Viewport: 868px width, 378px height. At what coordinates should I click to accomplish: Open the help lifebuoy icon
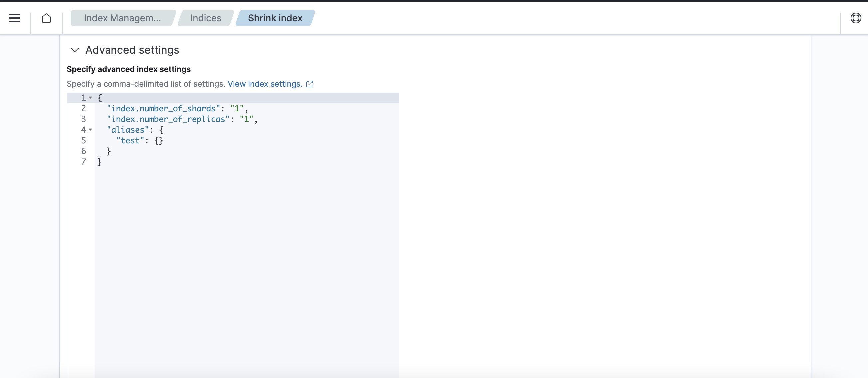[856, 18]
